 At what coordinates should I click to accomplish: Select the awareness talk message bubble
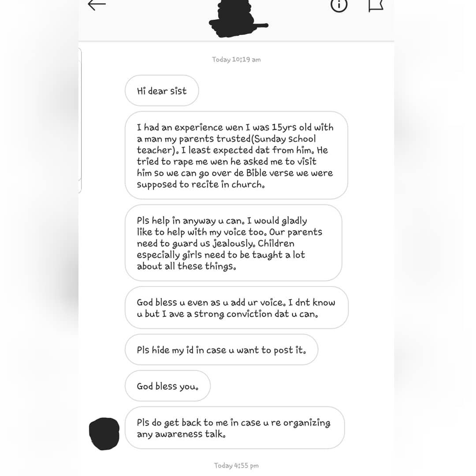[234, 428]
